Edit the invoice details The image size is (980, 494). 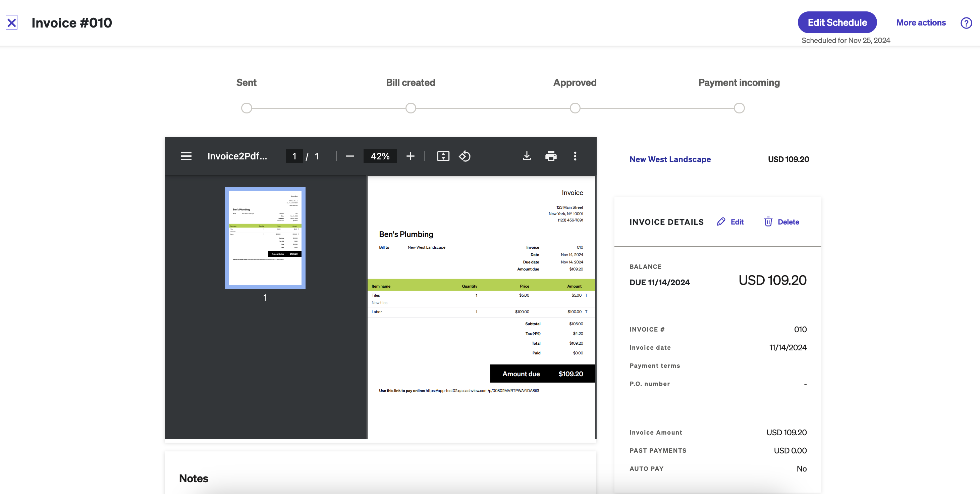(730, 222)
